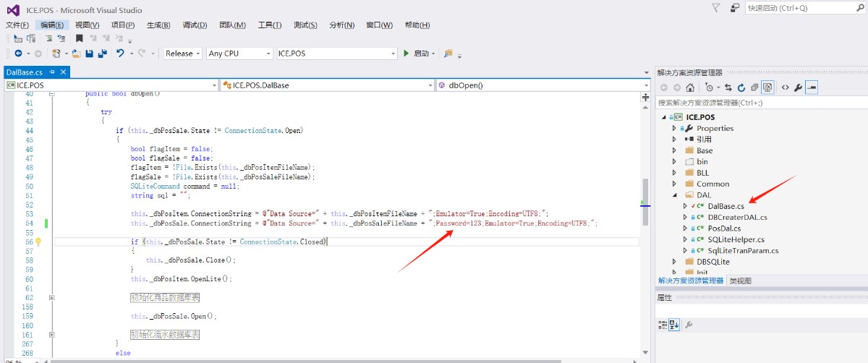Save the current file with the disk icon
Image resolution: width=868 pixels, height=363 pixels.
89,54
